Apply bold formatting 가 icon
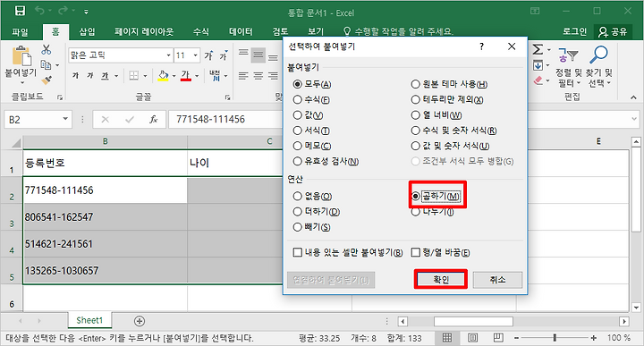Viewport: 644px width, 346px height. pos(75,75)
